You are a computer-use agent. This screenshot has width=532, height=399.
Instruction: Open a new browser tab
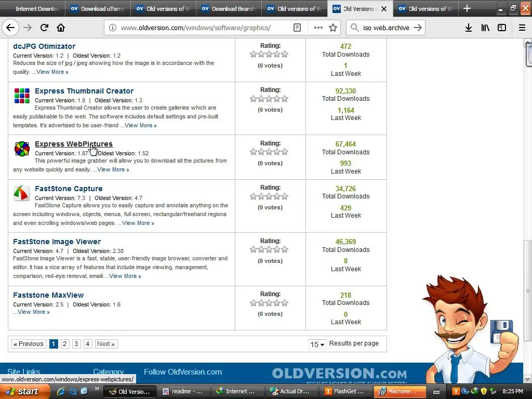[x=467, y=8]
